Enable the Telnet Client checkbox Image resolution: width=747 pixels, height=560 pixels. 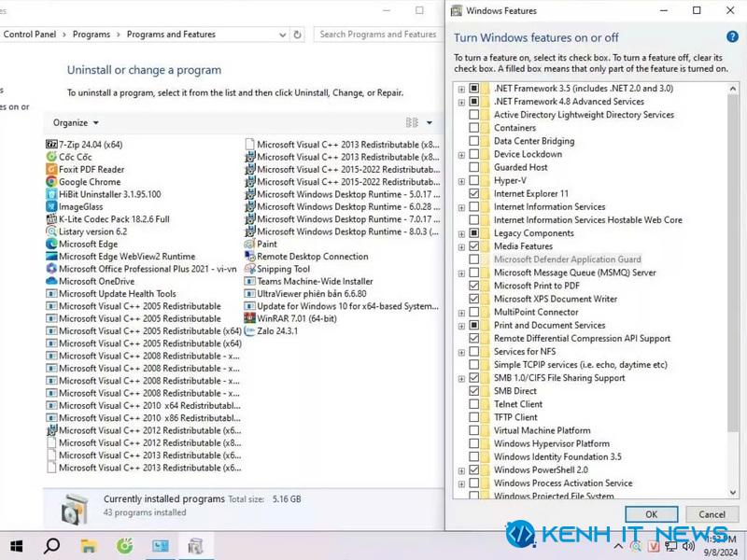tap(474, 404)
